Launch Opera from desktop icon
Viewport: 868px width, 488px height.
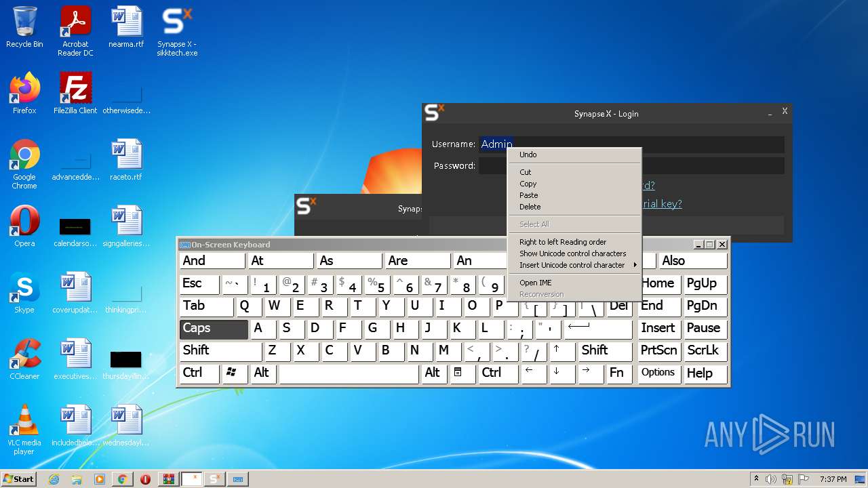click(24, 226)
